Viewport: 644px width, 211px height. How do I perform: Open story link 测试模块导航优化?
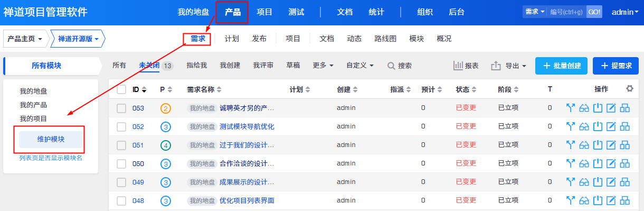coord(247,127)
